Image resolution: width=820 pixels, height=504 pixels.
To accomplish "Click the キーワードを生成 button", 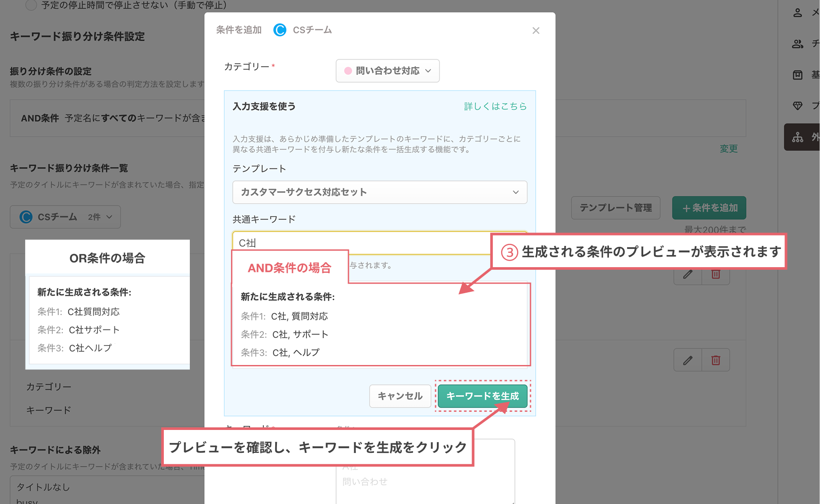I will pos(482,396).
